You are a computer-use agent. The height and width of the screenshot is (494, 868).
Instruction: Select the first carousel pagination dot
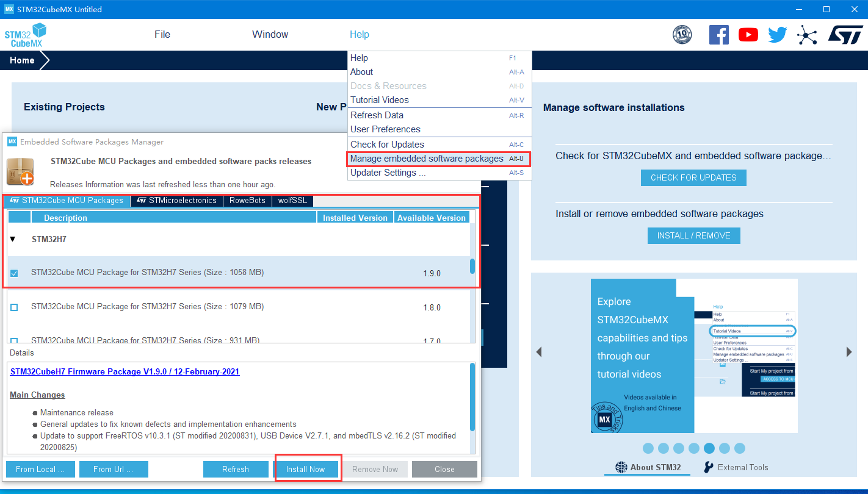[x=648, y=448]
